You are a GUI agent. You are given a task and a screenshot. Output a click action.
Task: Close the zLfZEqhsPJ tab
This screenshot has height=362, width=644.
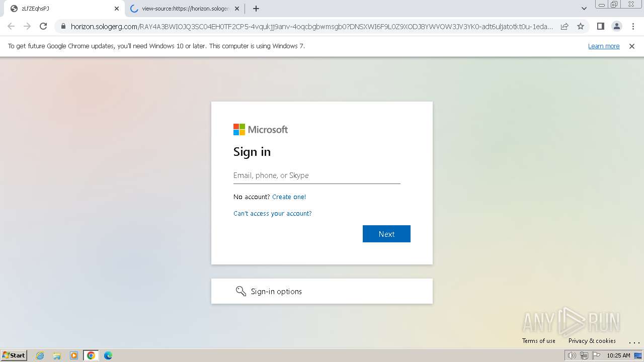click(117, 9)
